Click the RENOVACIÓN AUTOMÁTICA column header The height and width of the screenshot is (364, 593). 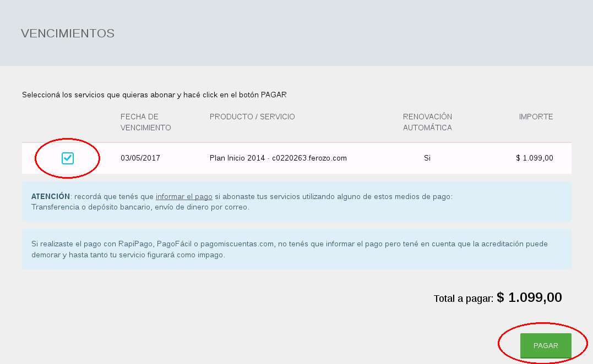427,122
